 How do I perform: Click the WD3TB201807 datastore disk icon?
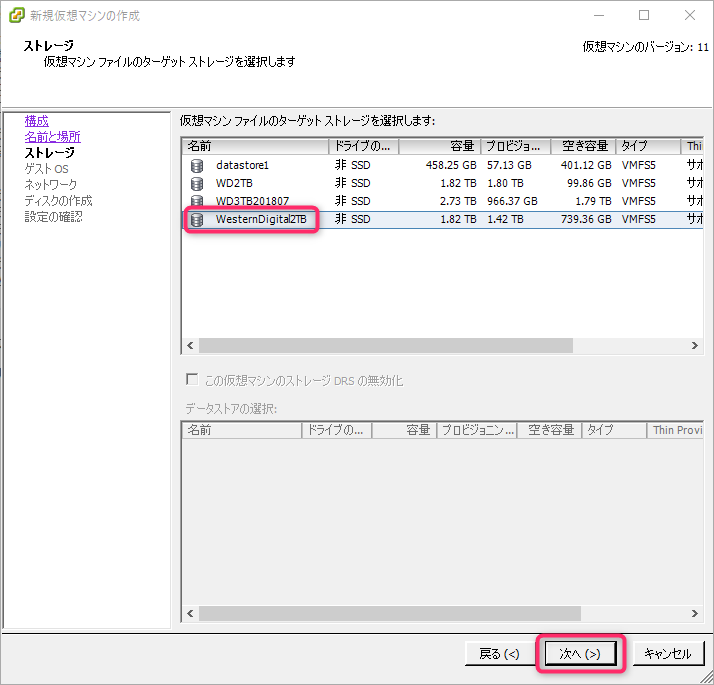197,201
